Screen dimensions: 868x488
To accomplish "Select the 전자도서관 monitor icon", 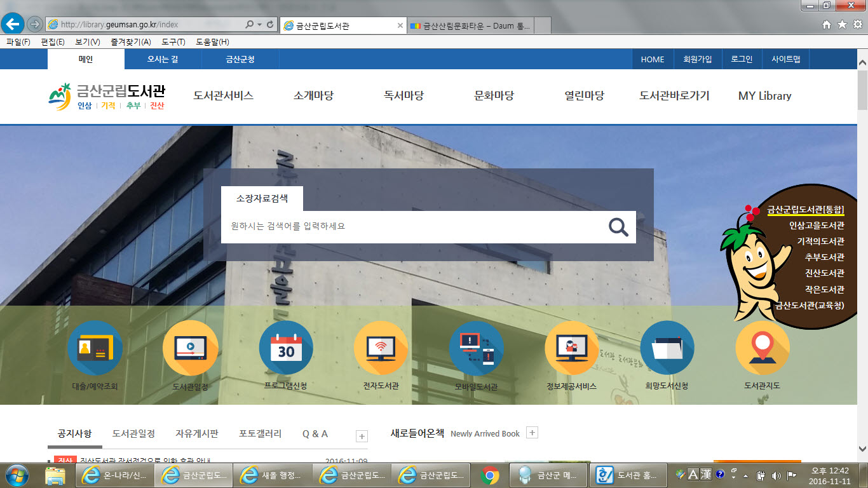I will (x=381, y=348).
